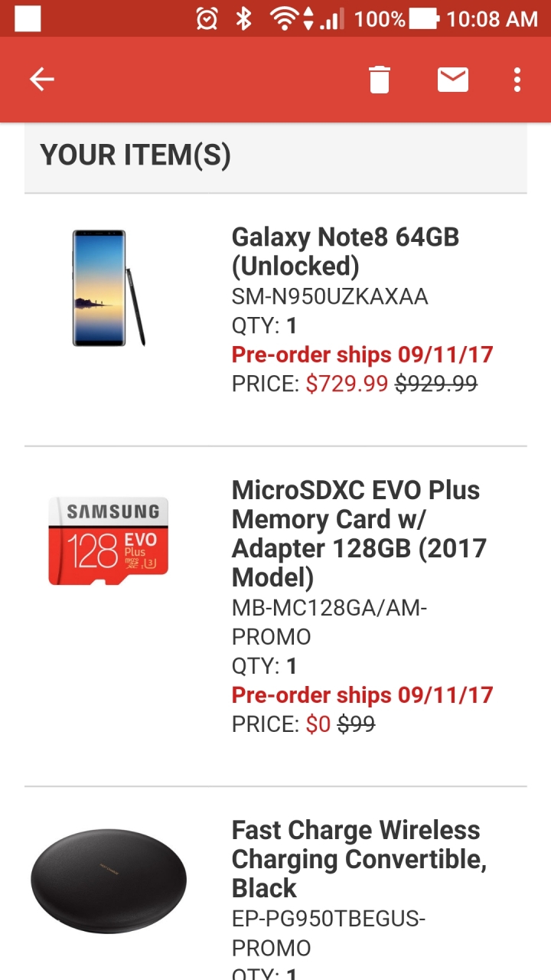Tap the 10:08 AM status clock
The height and width of the screenshot is (980, 551).
coord(492,19)
